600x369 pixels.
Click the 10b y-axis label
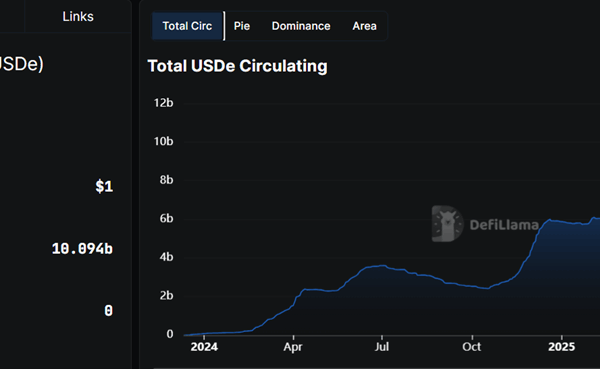[163, 142]
